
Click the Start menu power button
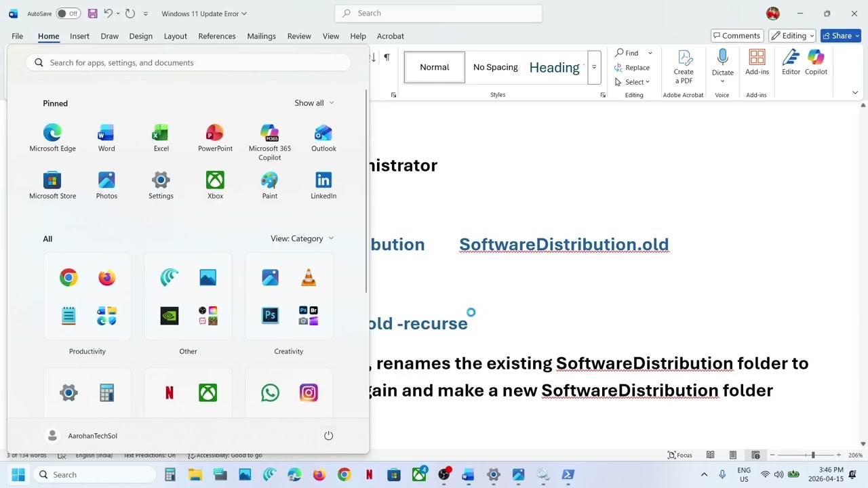(328, 436)
